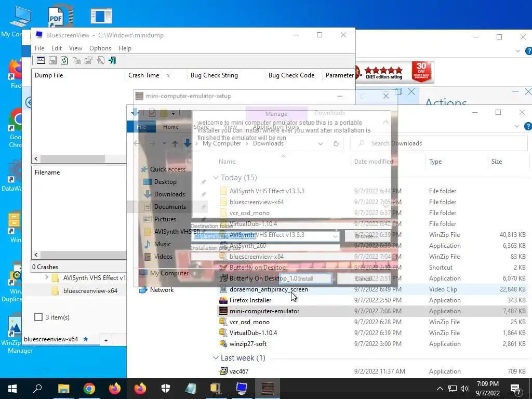Open the Properties icon in BlueScreenView toolbar

88,60
